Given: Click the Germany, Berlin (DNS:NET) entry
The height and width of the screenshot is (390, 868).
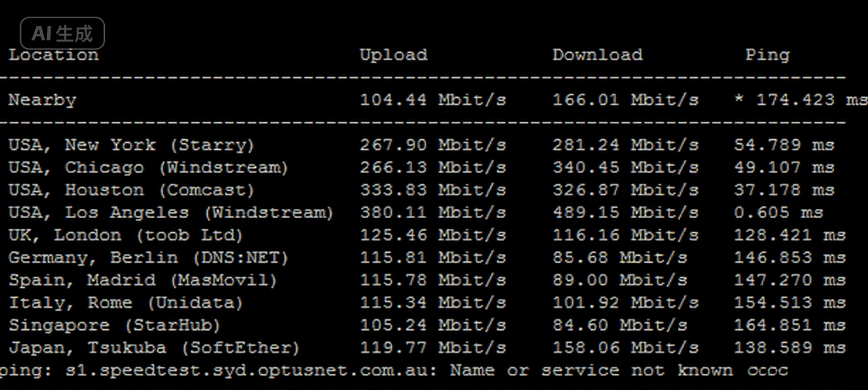Looking at the screenshot, I should (148, 258).
